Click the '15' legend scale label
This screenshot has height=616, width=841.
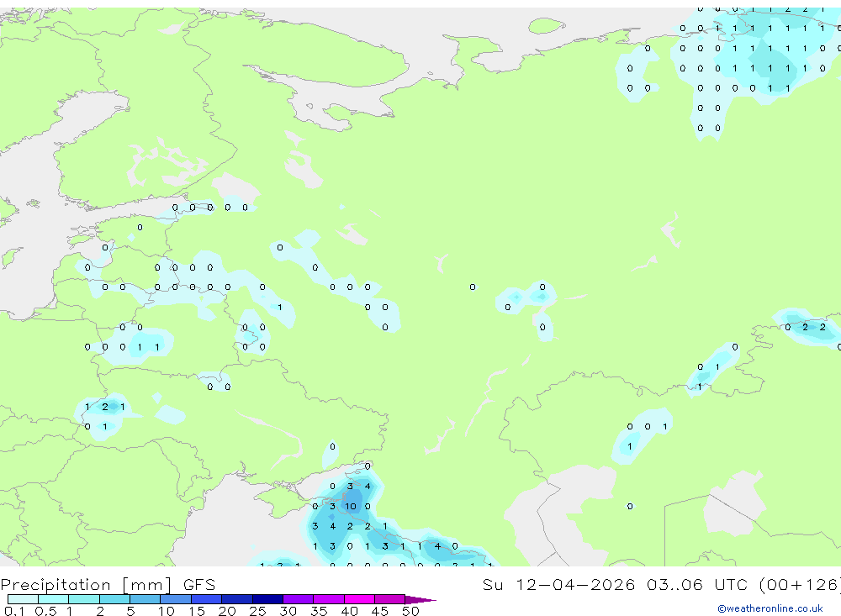pyautogui.click(x=197, y=611)
